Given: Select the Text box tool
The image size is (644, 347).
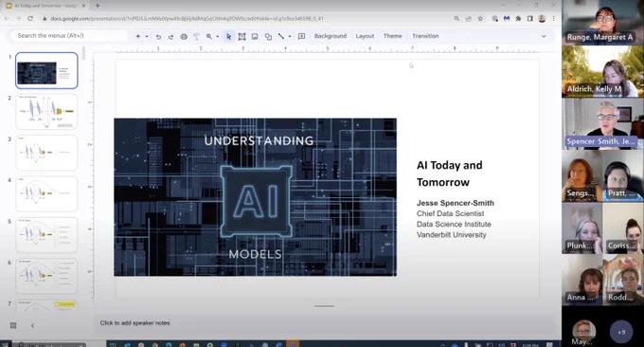Looking at the screenshot, I should point(241,37).
